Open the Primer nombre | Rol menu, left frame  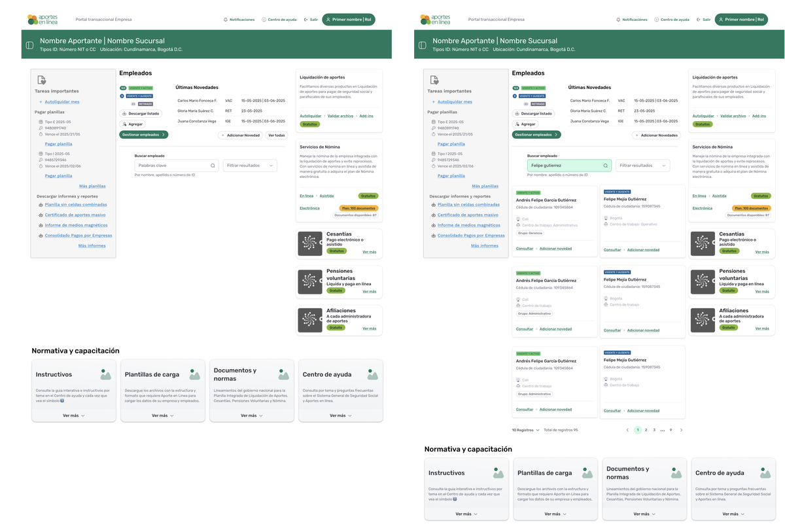[349, 20]
